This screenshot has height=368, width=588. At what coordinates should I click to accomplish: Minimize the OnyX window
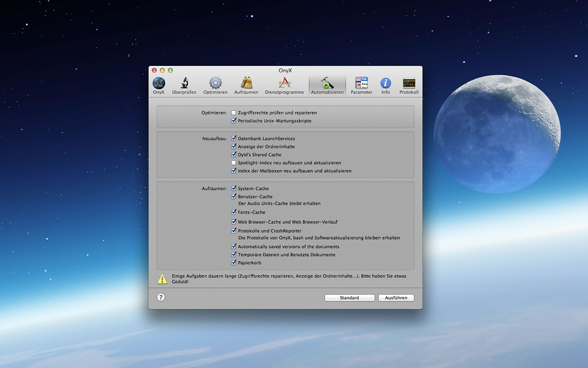tap(162, 70)
